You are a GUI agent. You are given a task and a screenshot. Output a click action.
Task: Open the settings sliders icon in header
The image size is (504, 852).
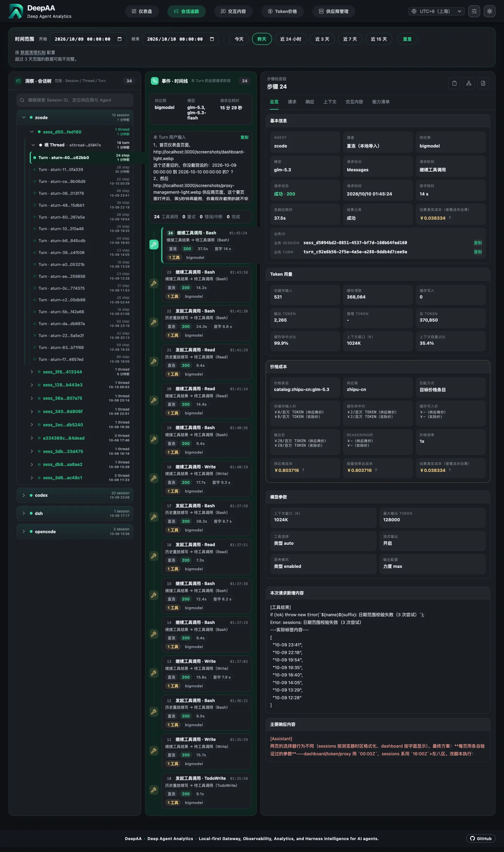click(x=474, y=11)
